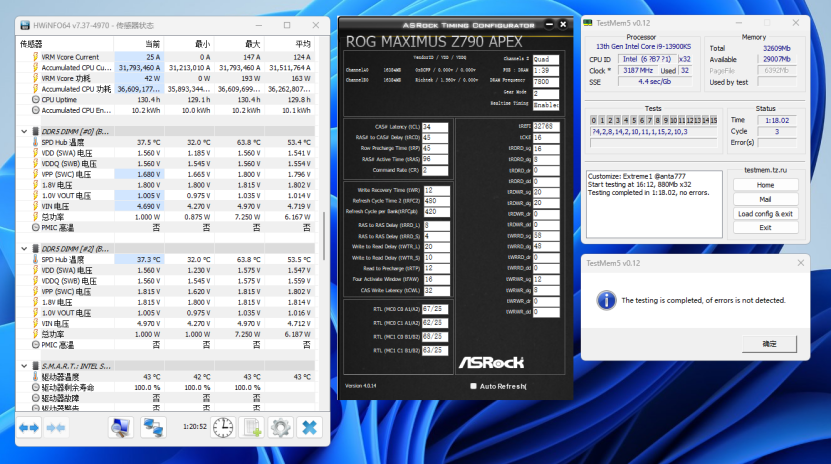Click the Command Rate (CR) field

click(x=435, y=171)
